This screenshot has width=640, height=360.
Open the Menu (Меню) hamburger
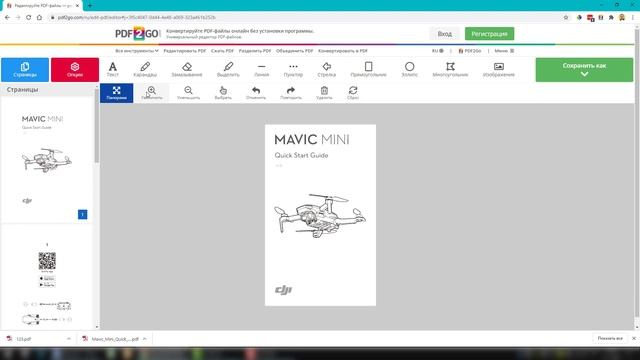[504, 51]
